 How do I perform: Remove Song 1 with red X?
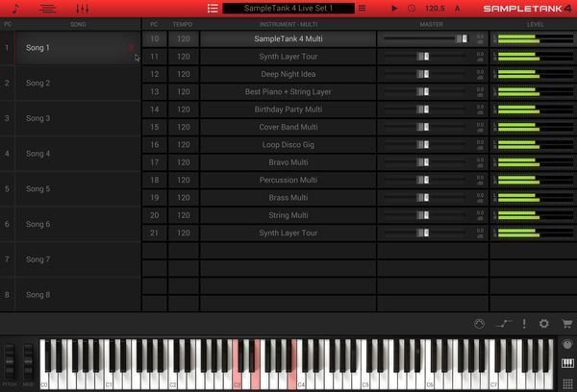[x=131, y=48]
